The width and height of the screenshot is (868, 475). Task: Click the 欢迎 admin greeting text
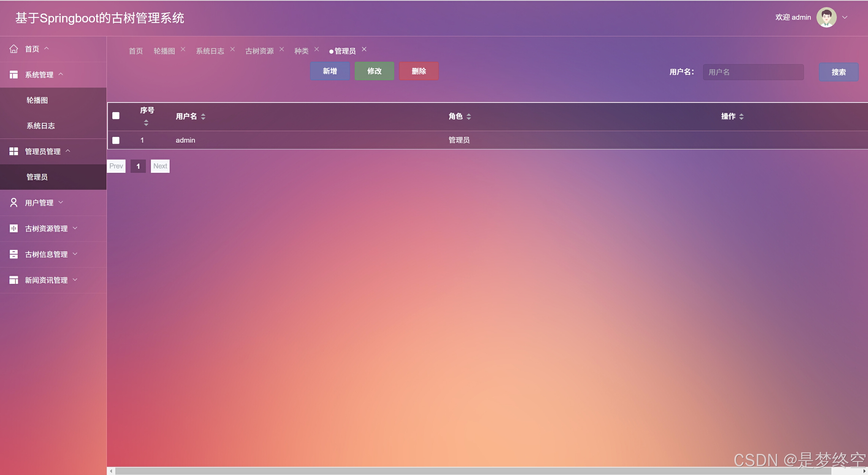click(793, 17)
